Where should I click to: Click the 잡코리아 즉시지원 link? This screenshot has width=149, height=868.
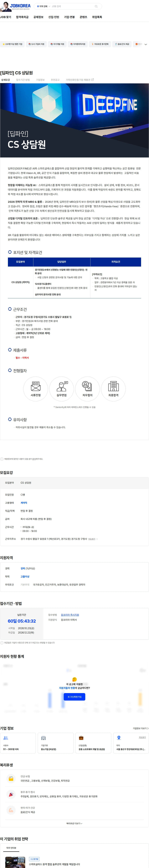[70, 615]
